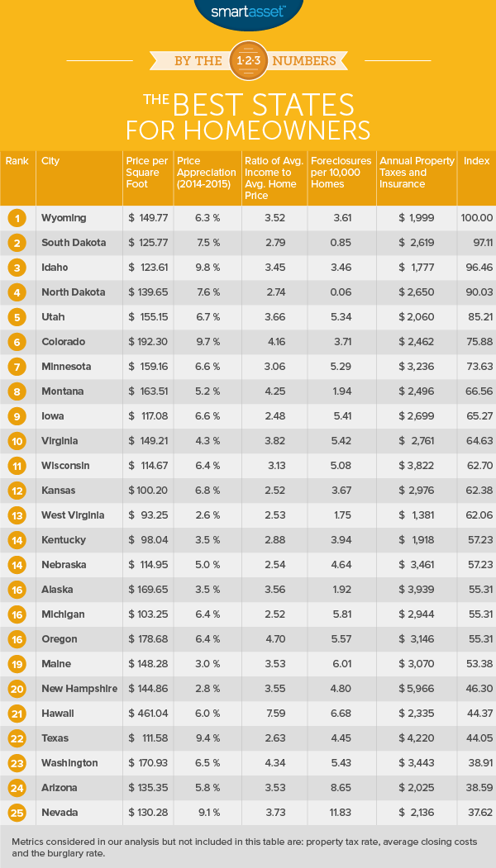Image resolution: width=496 pixels, height=868 pixels.
Task: Select the New Hampshire state name
Action: pyautogui.click(x=79, y=689)
